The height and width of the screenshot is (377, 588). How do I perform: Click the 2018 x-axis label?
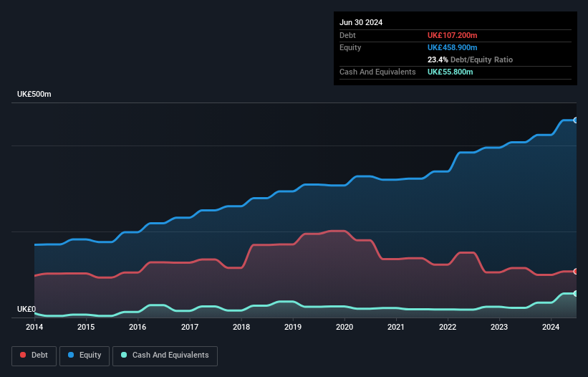tap(241, 327)
